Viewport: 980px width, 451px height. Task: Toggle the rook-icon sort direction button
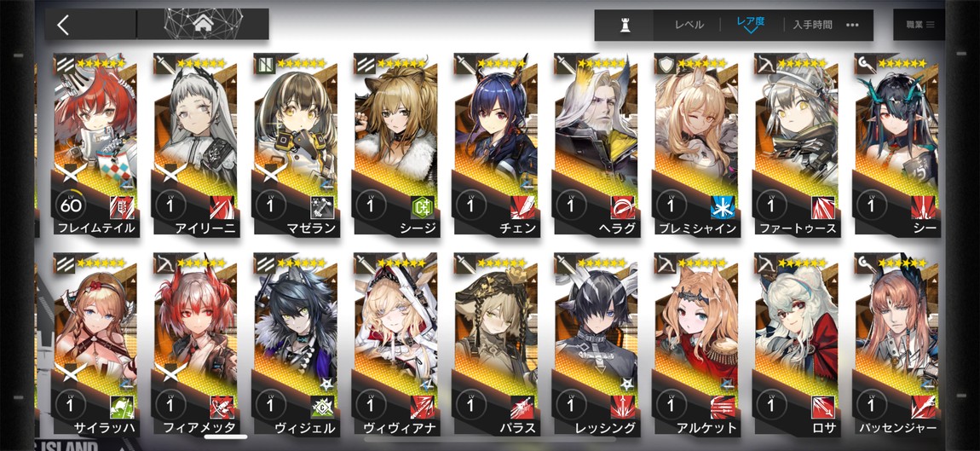tap(624, 25)
